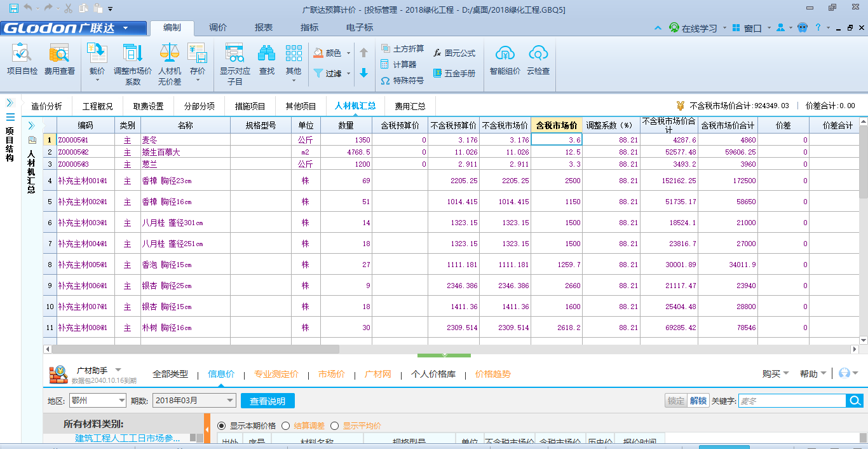Click the 解锁 unlock button

(x=698, y=401)
